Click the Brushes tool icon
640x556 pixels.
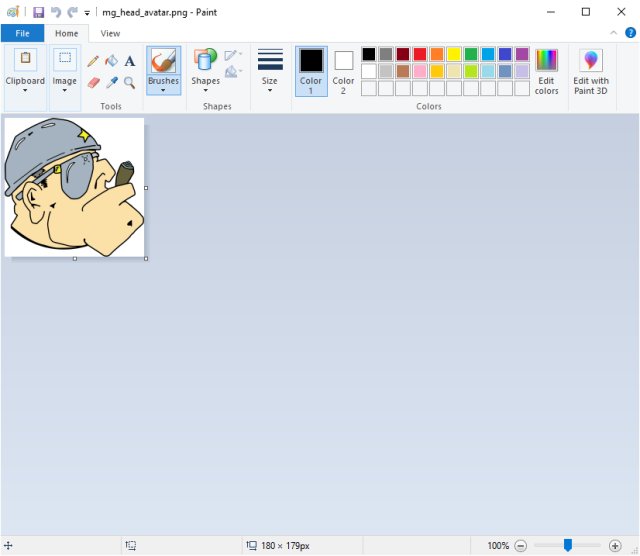point(163,61)
